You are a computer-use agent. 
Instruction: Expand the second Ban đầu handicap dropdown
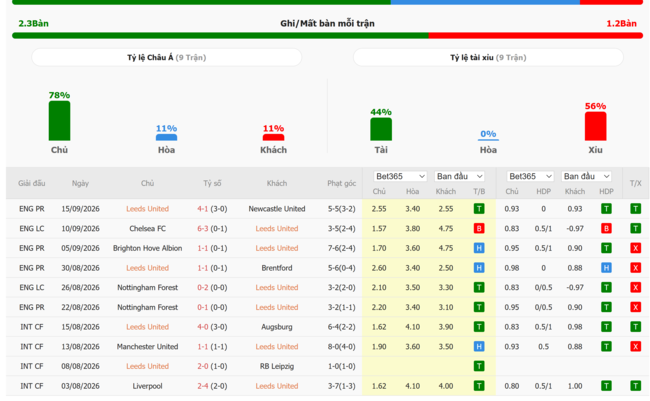coord(587,176)
